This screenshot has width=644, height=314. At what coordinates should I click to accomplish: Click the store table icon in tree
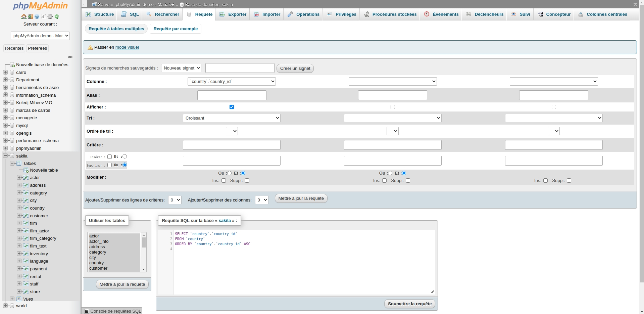tap(26, 291)
